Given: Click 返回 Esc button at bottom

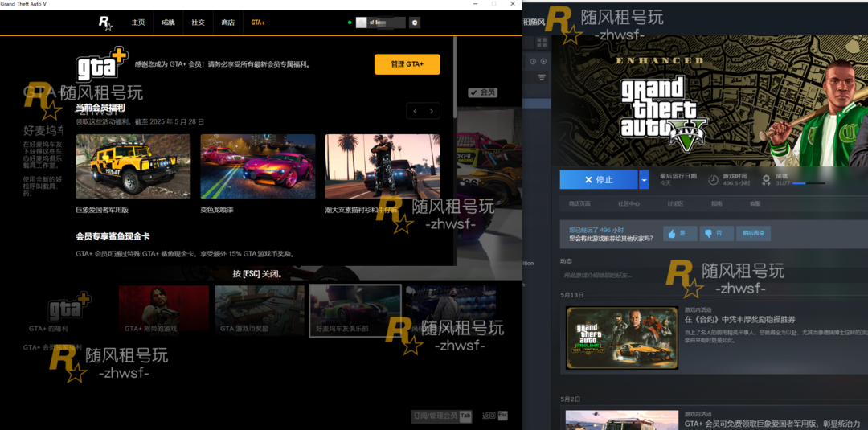Looking at the screenshot, I should [495, 416].
